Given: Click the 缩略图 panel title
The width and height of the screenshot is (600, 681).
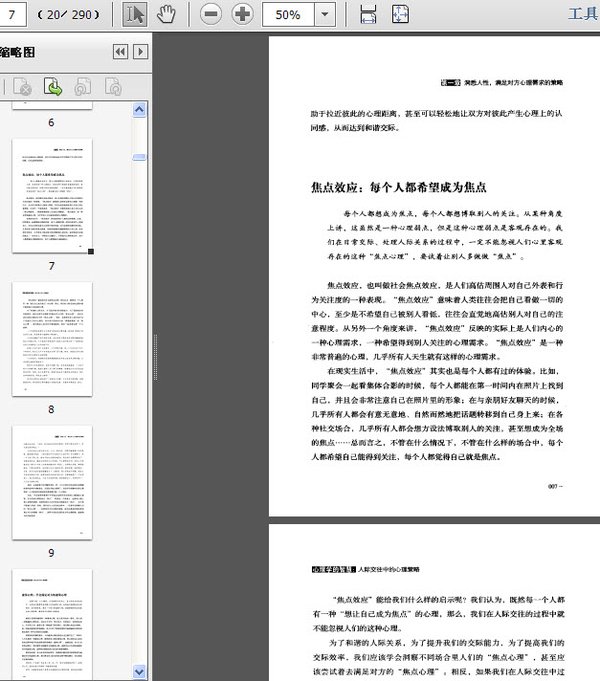Looking at the screenshot, I should coord(17,53).
